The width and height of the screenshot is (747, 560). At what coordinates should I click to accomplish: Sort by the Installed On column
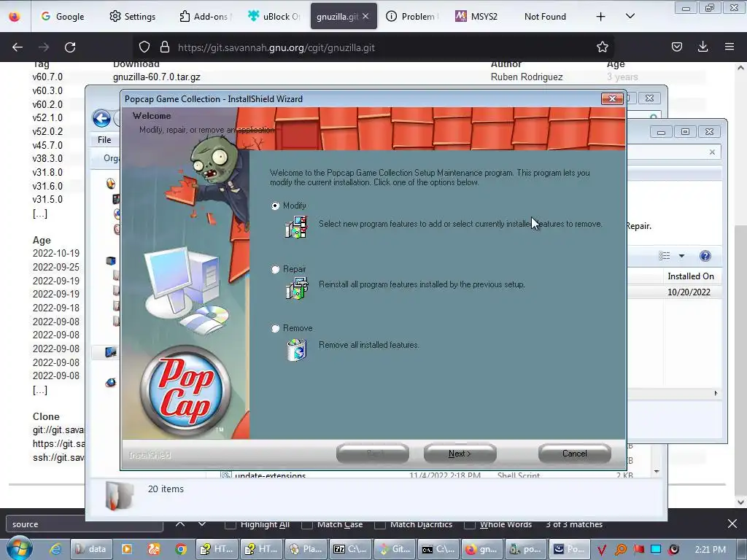tap(691, 276)
